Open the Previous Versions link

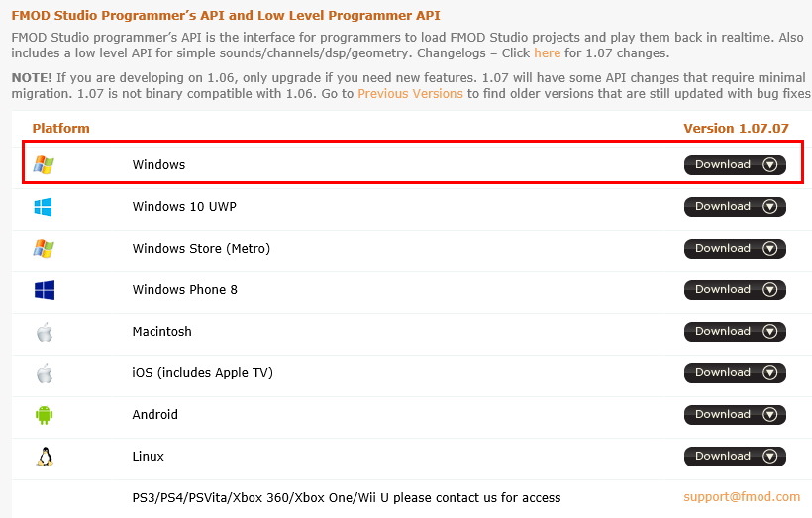pyautogui.click(x=410, y=94)
